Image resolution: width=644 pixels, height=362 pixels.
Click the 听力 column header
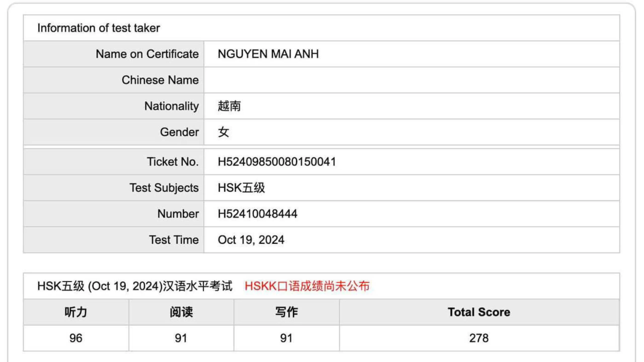(76, 312)
